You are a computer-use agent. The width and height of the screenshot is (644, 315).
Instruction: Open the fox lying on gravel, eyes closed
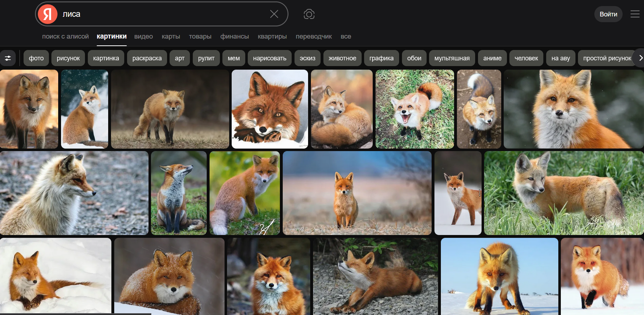tap(376, 276)
